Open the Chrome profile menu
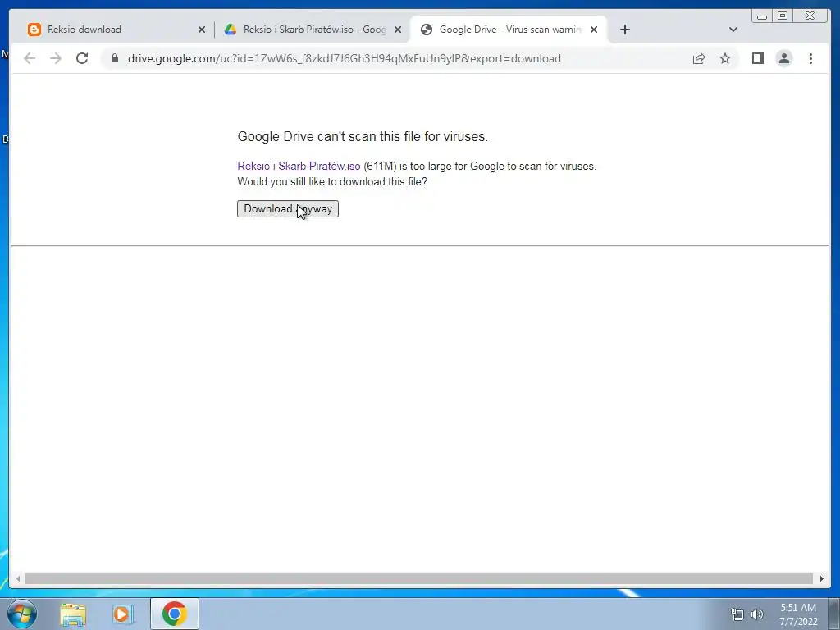Viewport: 840px width, 630px height. tap(783, 58)
